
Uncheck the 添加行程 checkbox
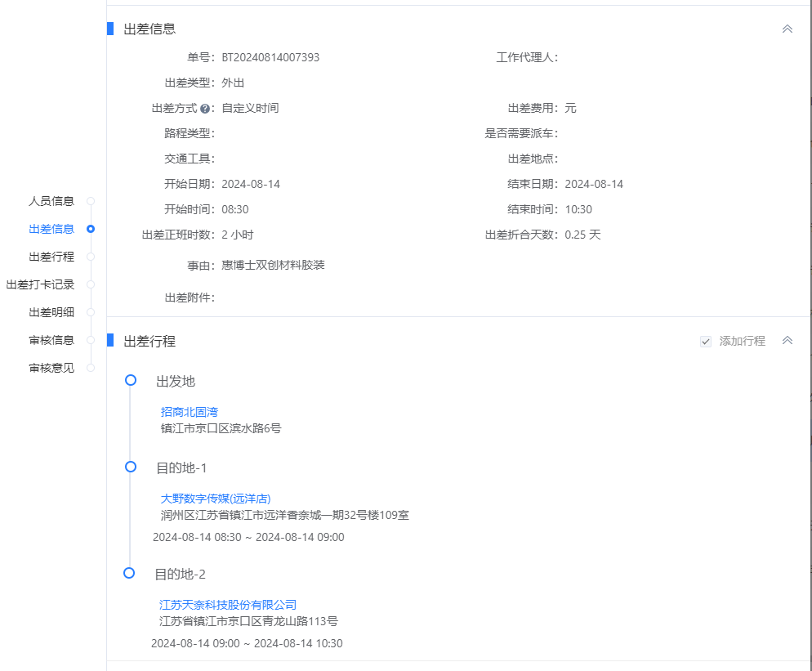[705, 342]
